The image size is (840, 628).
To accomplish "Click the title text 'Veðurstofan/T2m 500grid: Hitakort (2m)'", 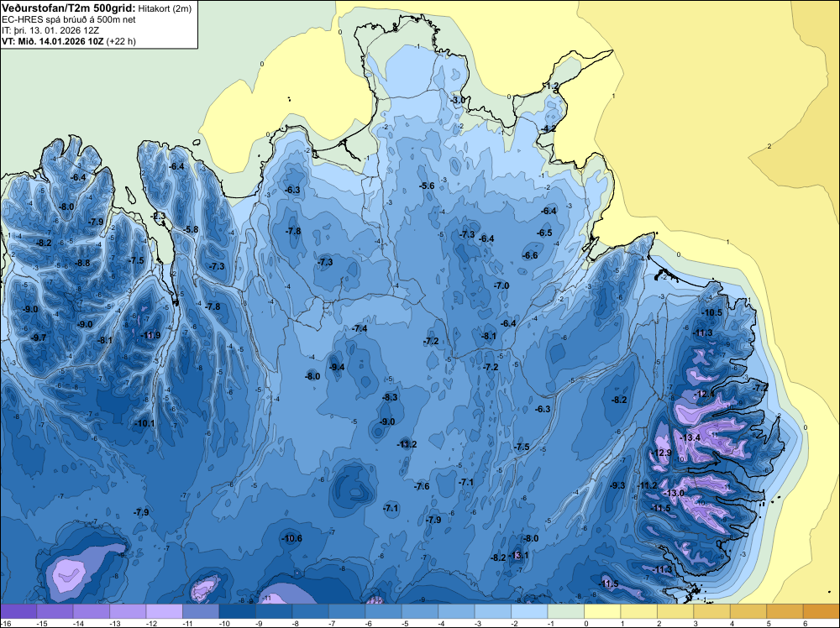I will 97,8.
